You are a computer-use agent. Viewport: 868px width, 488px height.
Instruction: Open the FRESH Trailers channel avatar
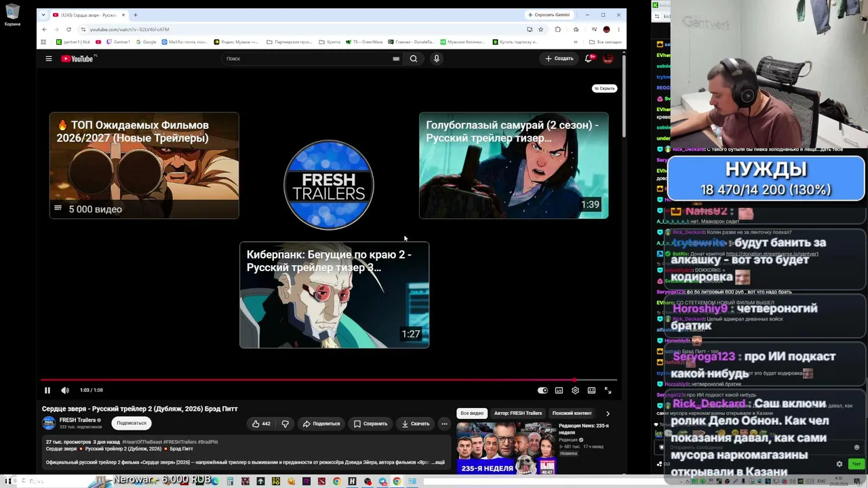tap(49, 423)
